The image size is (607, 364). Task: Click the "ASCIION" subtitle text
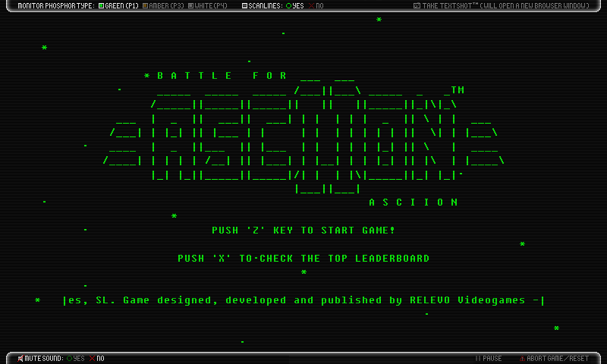tap(414, 202)
